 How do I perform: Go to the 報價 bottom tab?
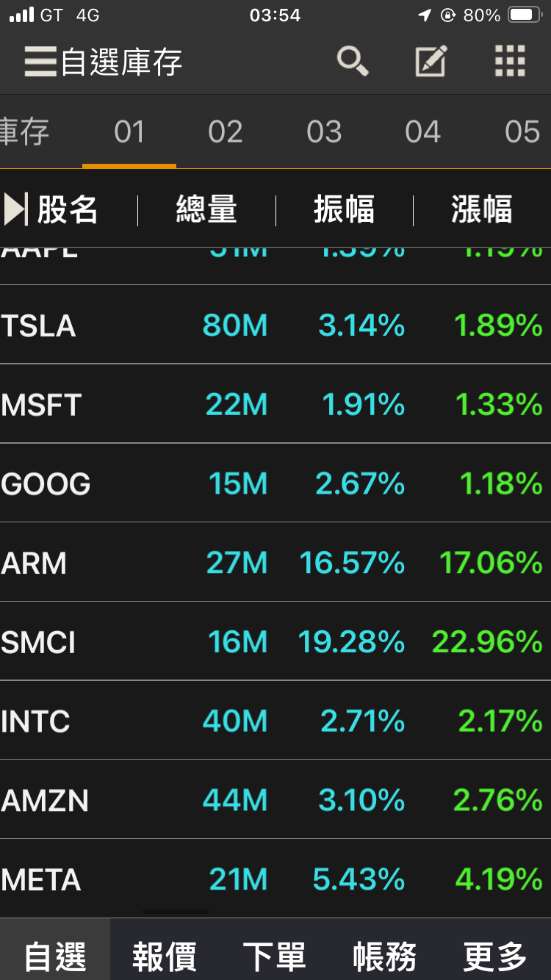165,956
